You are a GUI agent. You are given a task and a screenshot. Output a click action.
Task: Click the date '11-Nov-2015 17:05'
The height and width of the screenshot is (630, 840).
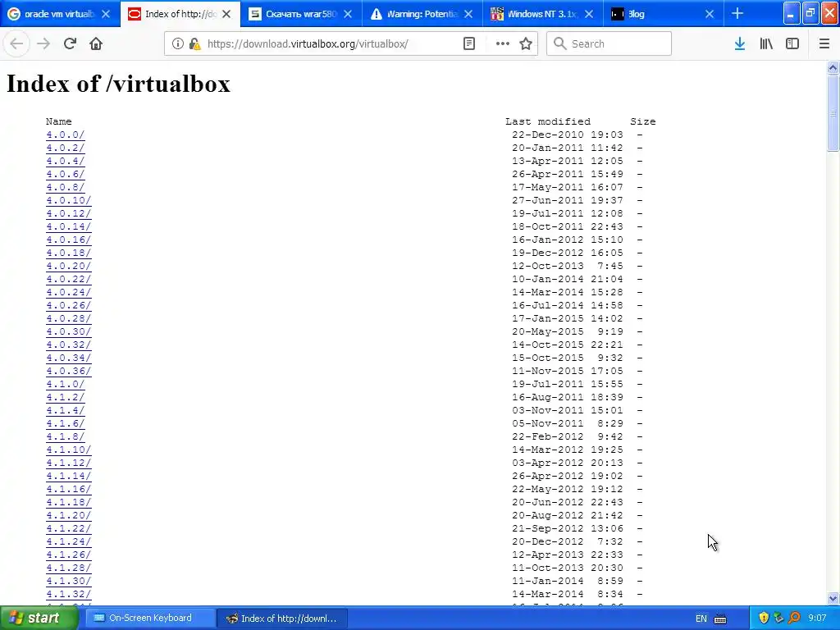click(x=568, y=371)
